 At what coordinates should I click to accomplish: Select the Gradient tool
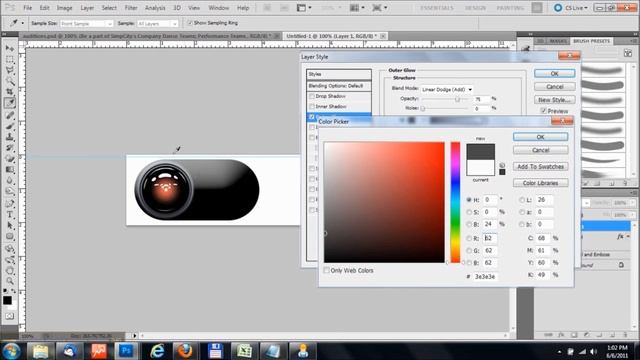[x=9, y=170]
